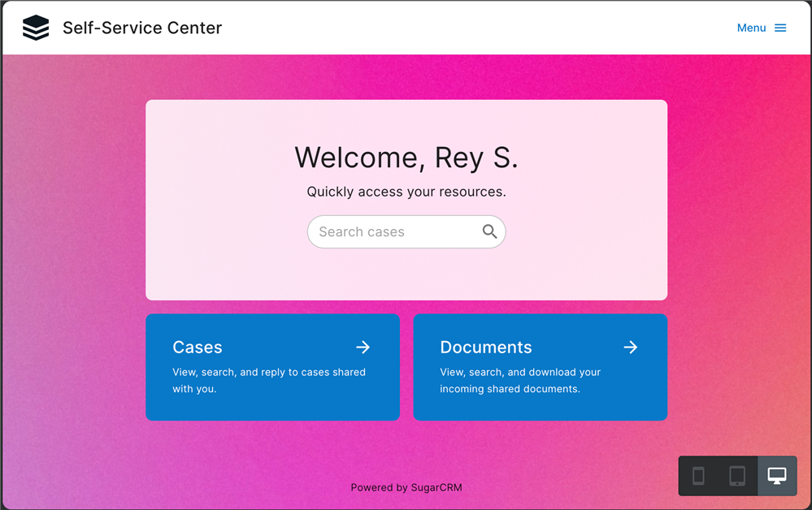The width and height of the screenshot is (812, 510).
Task: Click the arrow icon on Documents card
Action: 631,348
